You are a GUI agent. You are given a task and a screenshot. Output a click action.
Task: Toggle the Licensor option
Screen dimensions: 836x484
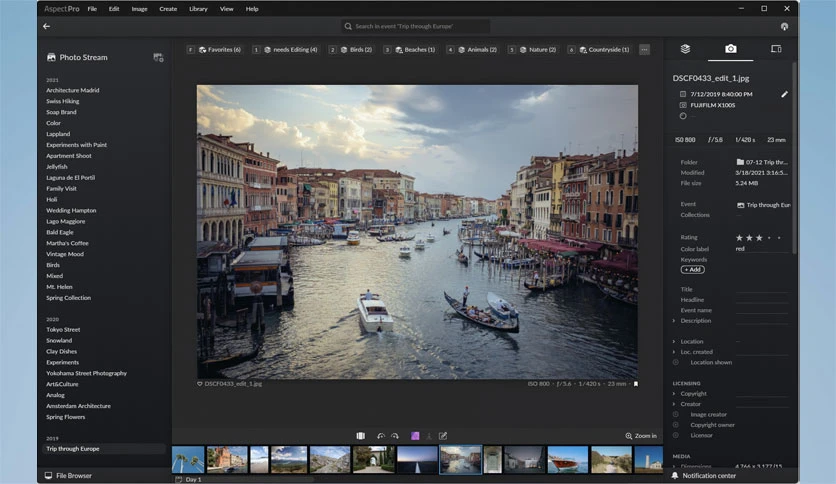[x=676, y=435]
